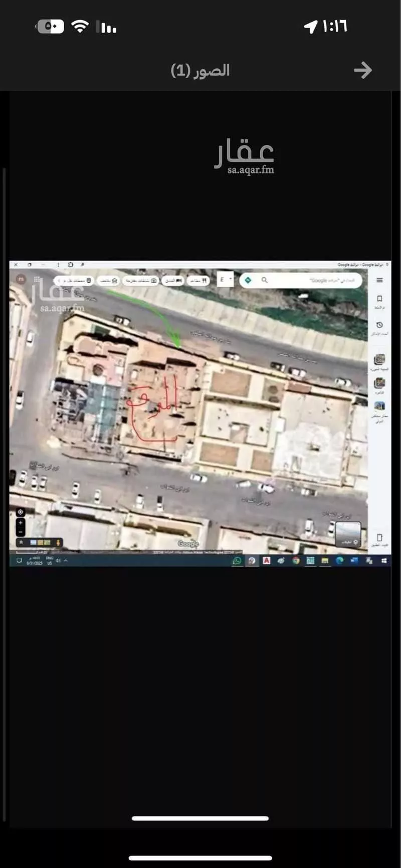
Task: Click the Search Google Maps input field
Action: [321, 280]
